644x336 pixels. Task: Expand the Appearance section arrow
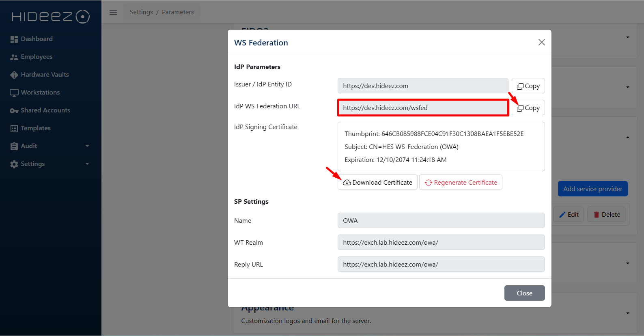(x=627, y=313)
